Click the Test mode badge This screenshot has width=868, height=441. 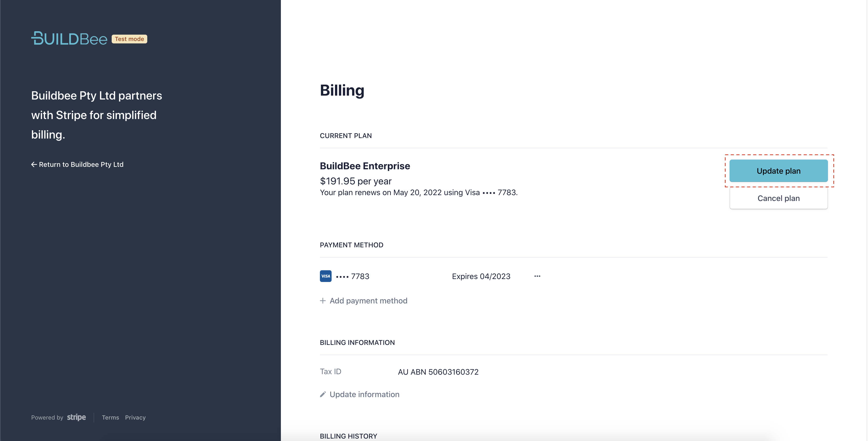point(129,39)
